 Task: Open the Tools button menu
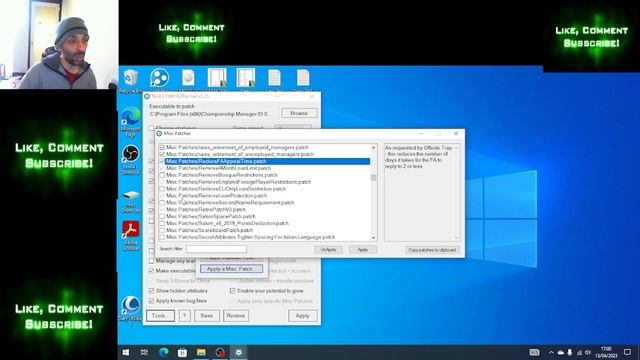point(160,316)
